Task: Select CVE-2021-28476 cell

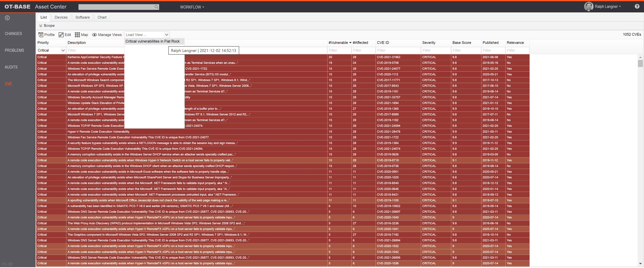Action: click(398, 132)
